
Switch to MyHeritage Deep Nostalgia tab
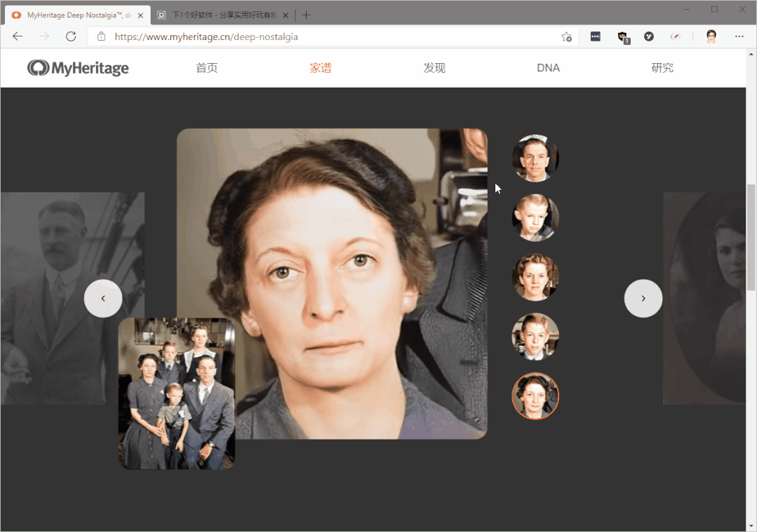tap(78, 15)
